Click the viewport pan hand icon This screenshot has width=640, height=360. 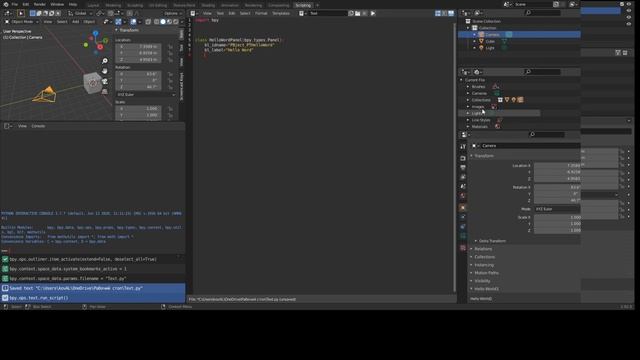pos(105,71)
